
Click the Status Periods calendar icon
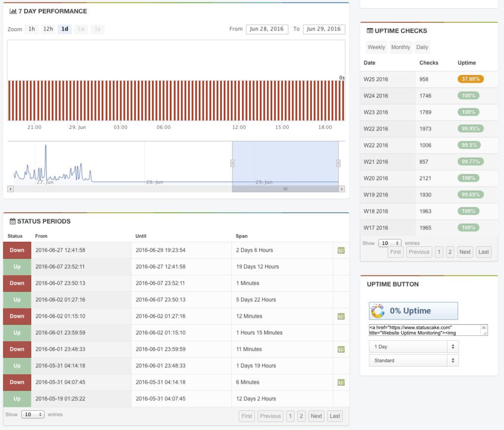click(12, 221)
